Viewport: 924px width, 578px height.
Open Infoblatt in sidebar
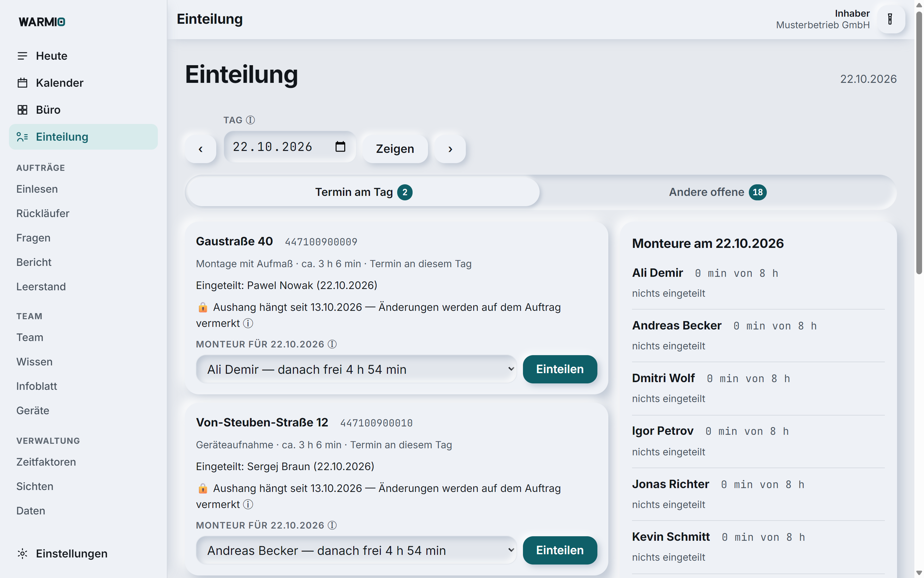point(37,386)
